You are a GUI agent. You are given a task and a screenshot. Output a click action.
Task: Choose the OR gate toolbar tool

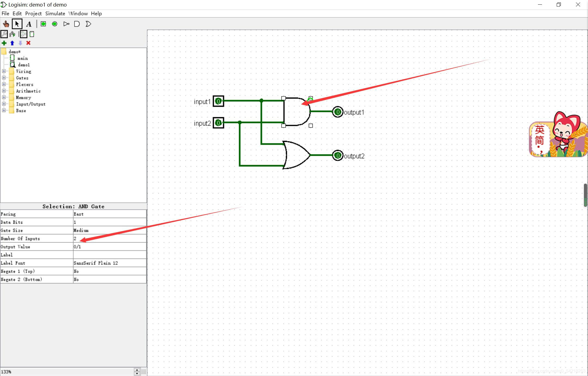pos(88,24)
